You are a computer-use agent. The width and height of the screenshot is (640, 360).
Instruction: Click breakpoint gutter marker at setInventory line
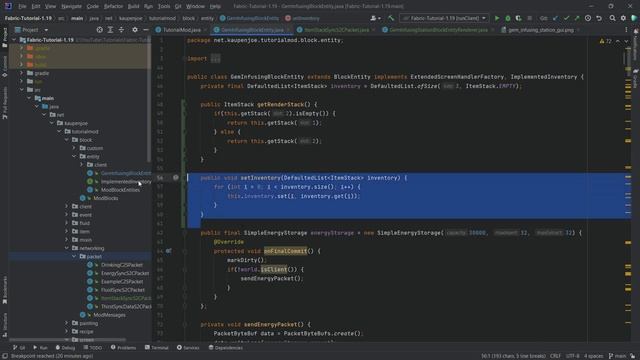coord(176,178)
